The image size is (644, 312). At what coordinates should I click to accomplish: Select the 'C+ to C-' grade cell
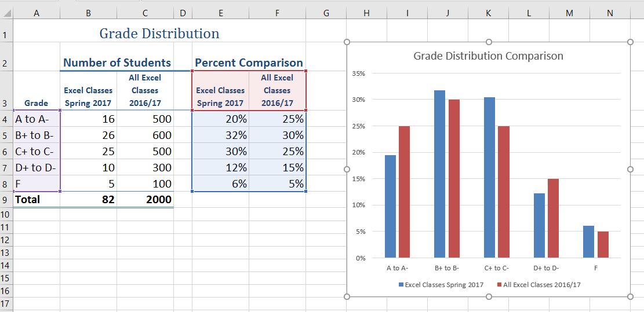pos(37,151)
